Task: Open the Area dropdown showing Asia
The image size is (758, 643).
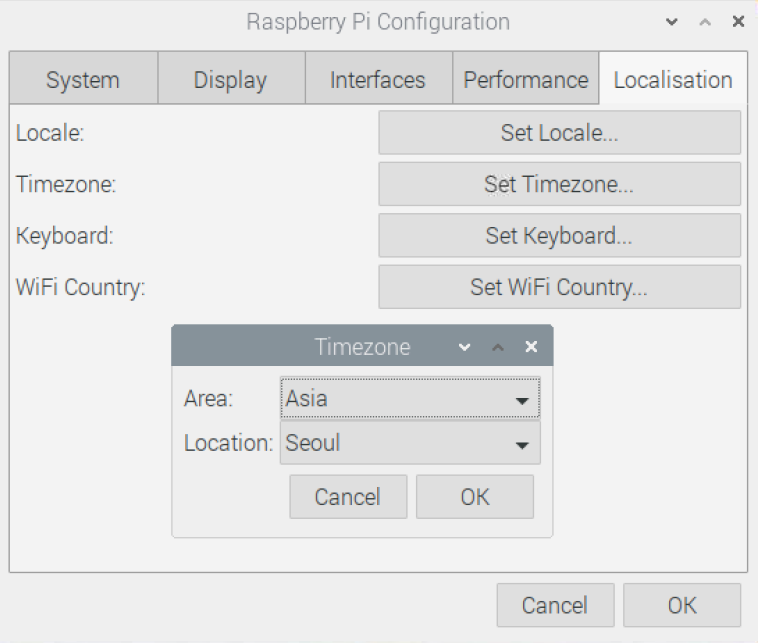Action: [410, 398]
